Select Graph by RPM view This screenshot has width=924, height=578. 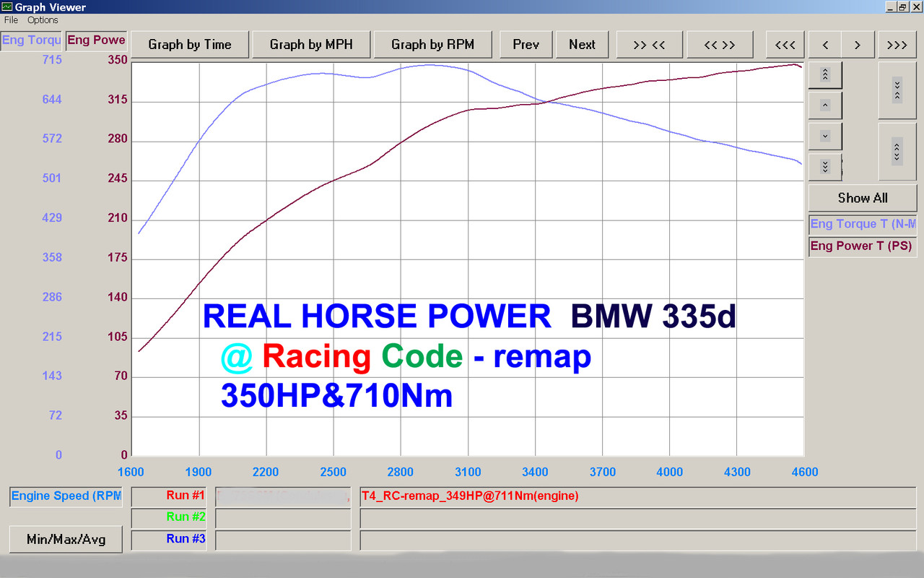[432, 45]
